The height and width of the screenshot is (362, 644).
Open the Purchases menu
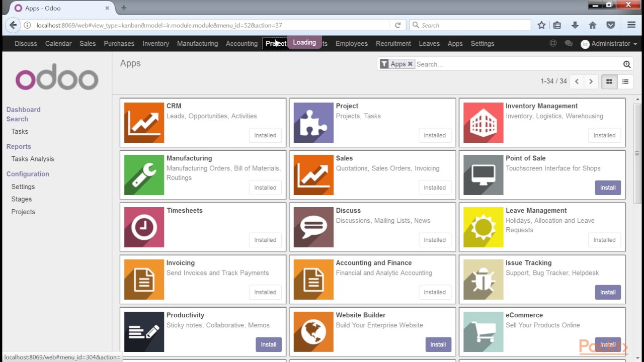(119, 44)
